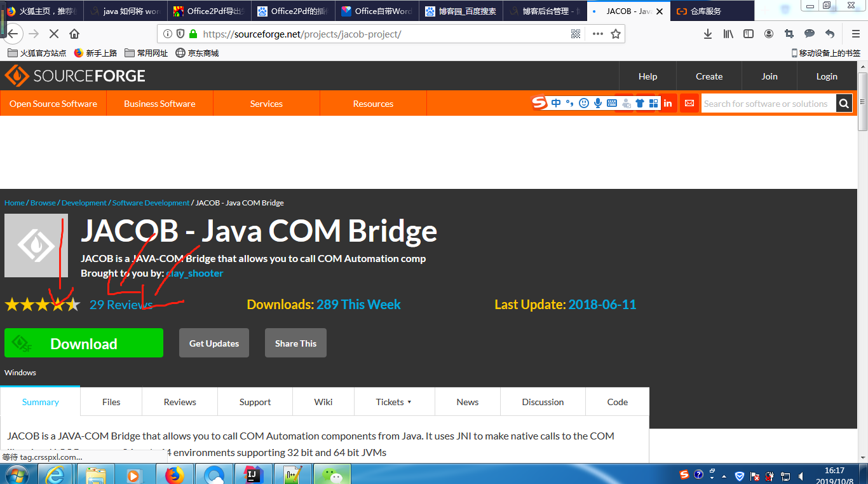Open the Firefox downloads arrow icon
Viewport: 868px width, 484px height.
tap(708, 34)
